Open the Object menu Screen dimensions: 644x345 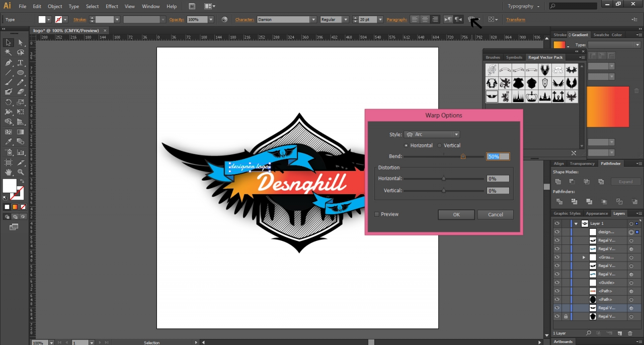(x=55, y=7)
